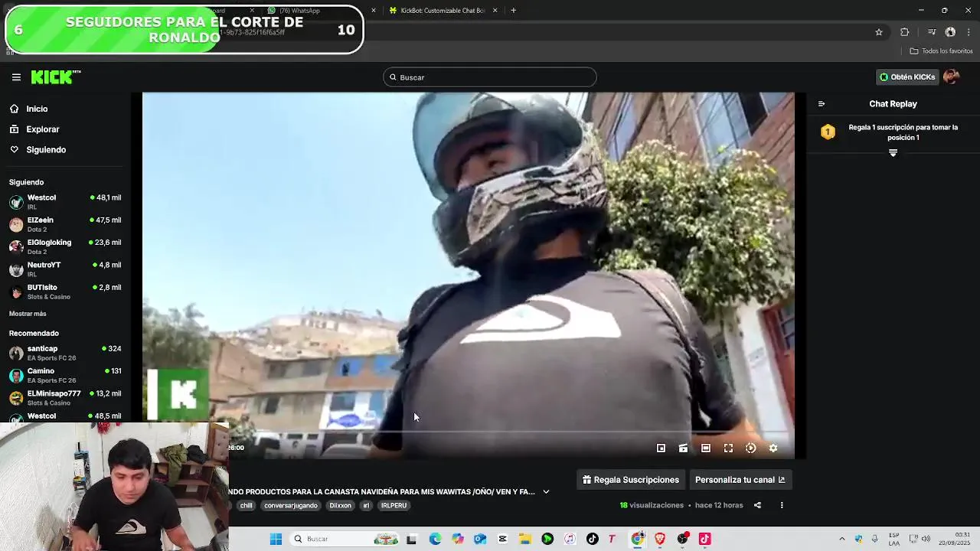Open user avatar in Kick header

[x=951, y=77]
